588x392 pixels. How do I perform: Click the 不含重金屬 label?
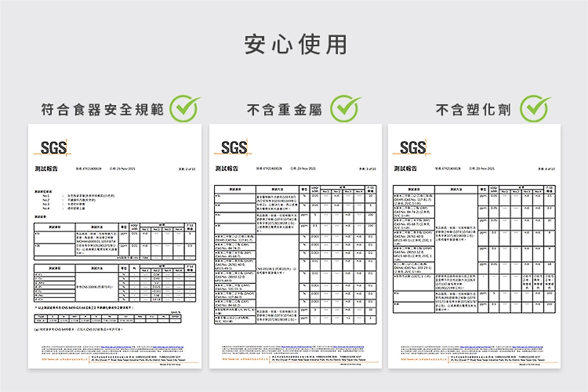pyautogui.click(x=284, y=110)
